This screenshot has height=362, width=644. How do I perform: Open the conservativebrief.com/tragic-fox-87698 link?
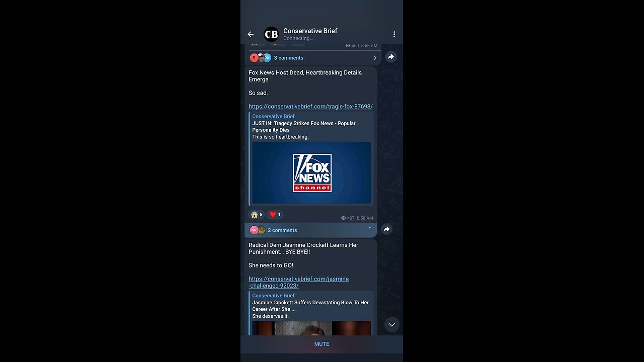(310, 107)
